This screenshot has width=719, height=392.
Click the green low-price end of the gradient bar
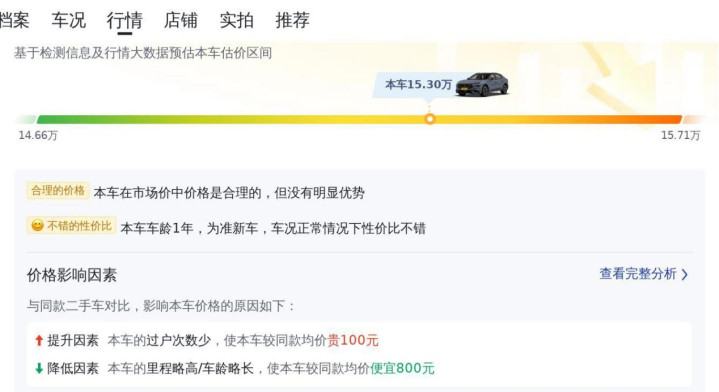coord(69,120)
